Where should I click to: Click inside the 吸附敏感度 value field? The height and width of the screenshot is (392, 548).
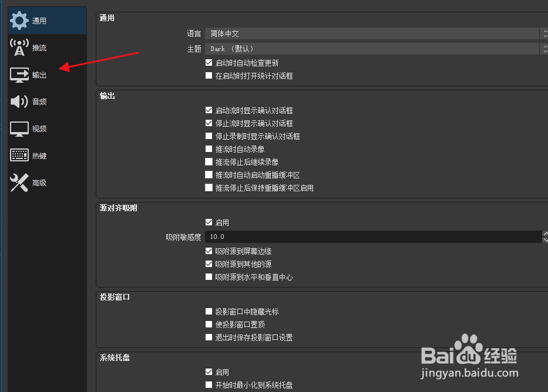pos(294,236)
